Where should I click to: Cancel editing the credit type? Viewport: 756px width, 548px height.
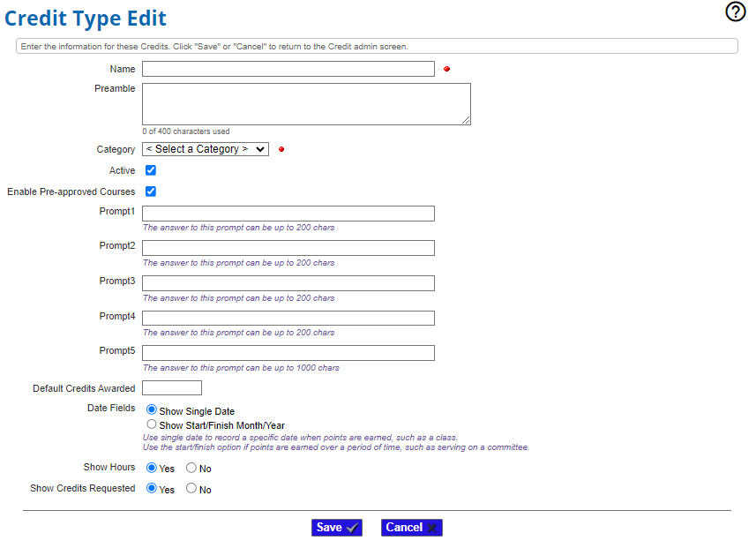click(x=411, y=528)
